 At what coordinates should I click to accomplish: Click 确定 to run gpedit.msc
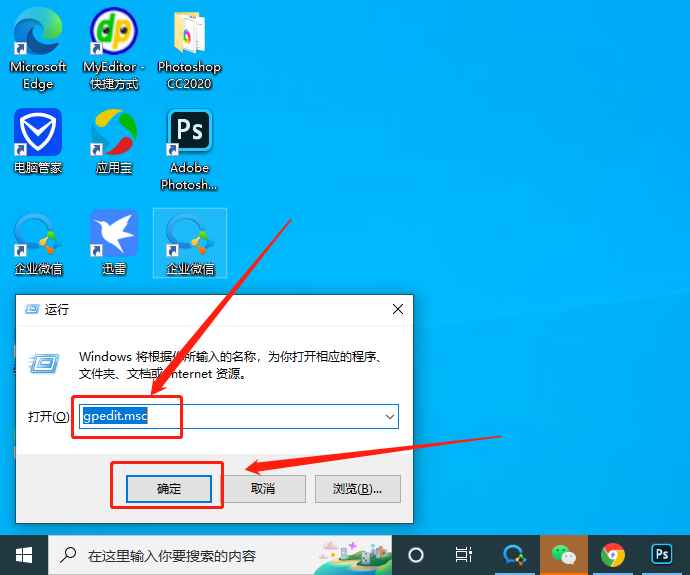[169, 488]
